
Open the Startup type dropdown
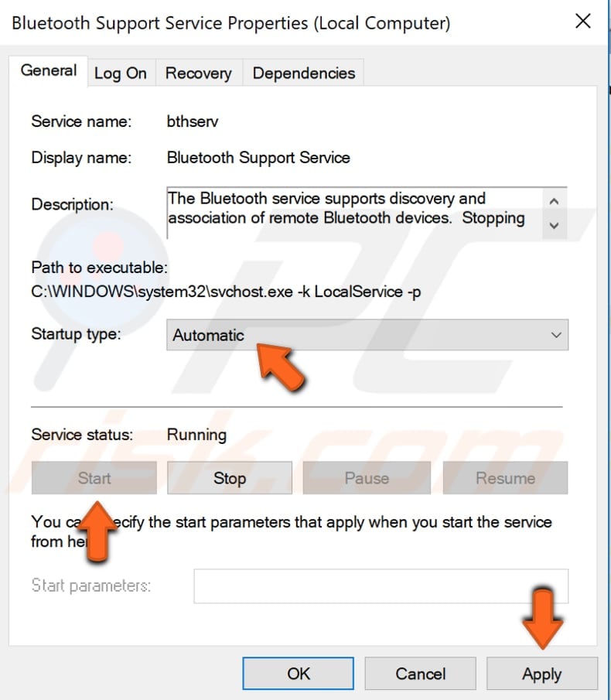[555, 335]
